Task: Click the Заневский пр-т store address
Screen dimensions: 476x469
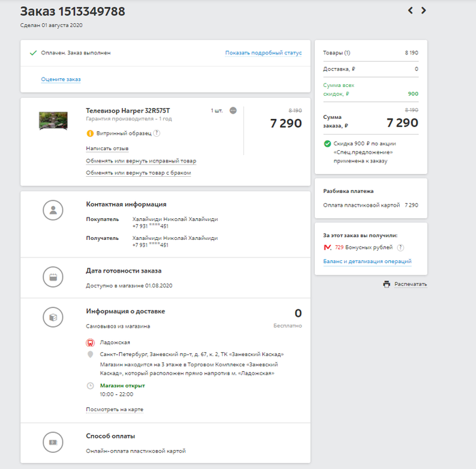Action: pyautogui.click(x=192, y=354)
